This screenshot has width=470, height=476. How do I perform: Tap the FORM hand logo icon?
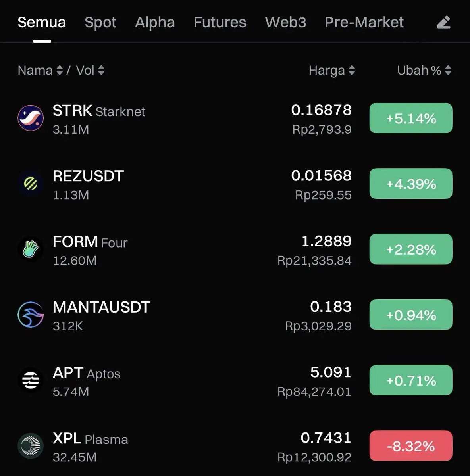[x=31, y=249]
